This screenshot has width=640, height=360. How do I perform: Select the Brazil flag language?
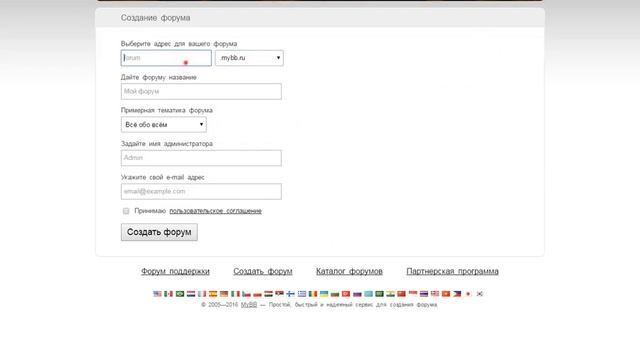(x=180, y=294)
